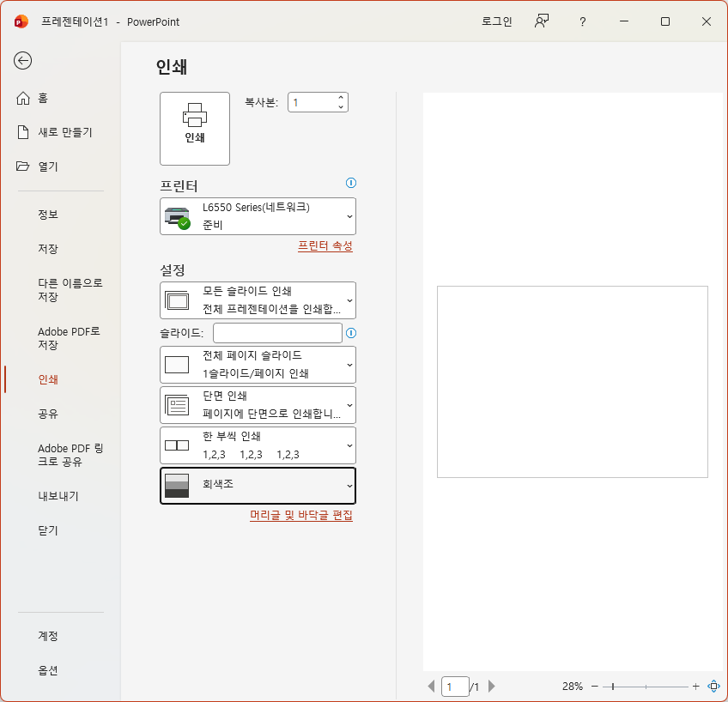Viewport: 728px width, 702px height.
Task: Click the preview page number field
Action: point(455,687)
